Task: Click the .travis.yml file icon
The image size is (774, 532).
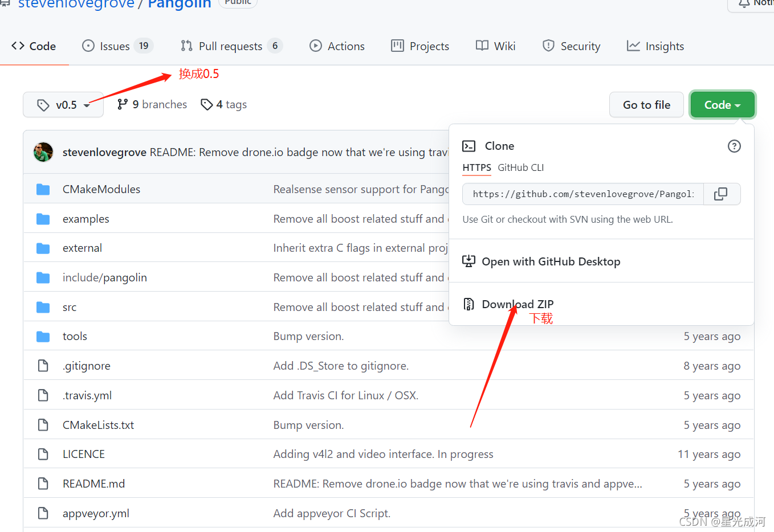Action: click(x=43, y=395)
